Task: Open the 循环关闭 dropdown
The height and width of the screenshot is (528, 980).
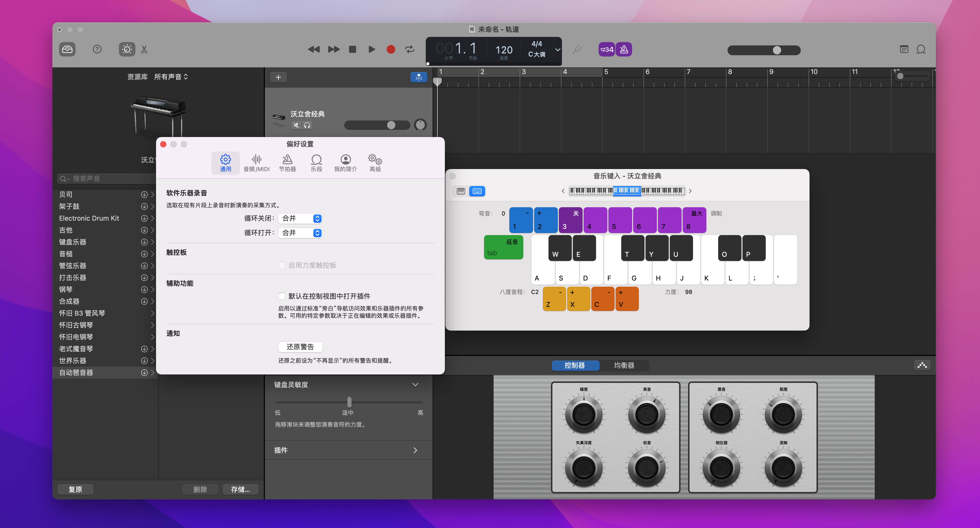Action: [300, 219]
